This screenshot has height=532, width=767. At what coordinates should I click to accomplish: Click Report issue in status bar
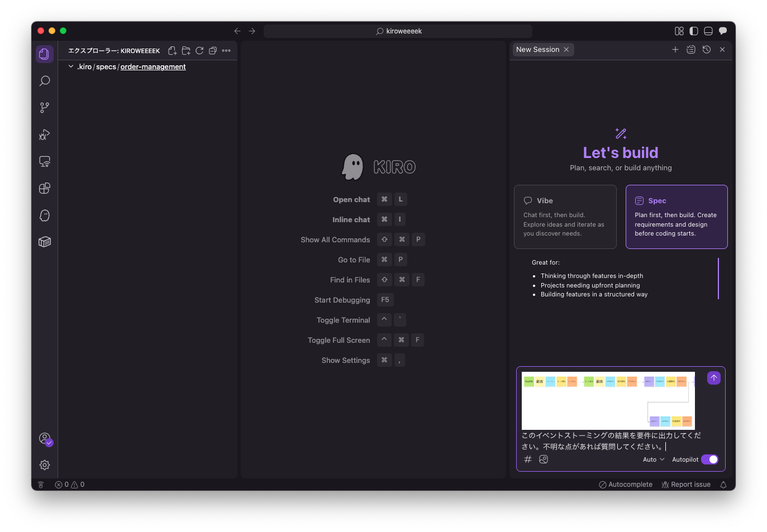[686, 485]
